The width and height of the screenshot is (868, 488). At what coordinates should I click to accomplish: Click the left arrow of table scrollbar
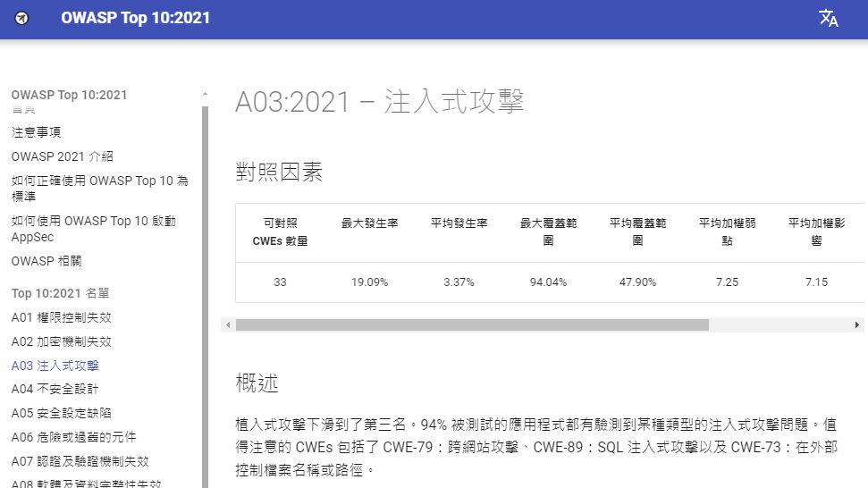[x=228, y=325]
